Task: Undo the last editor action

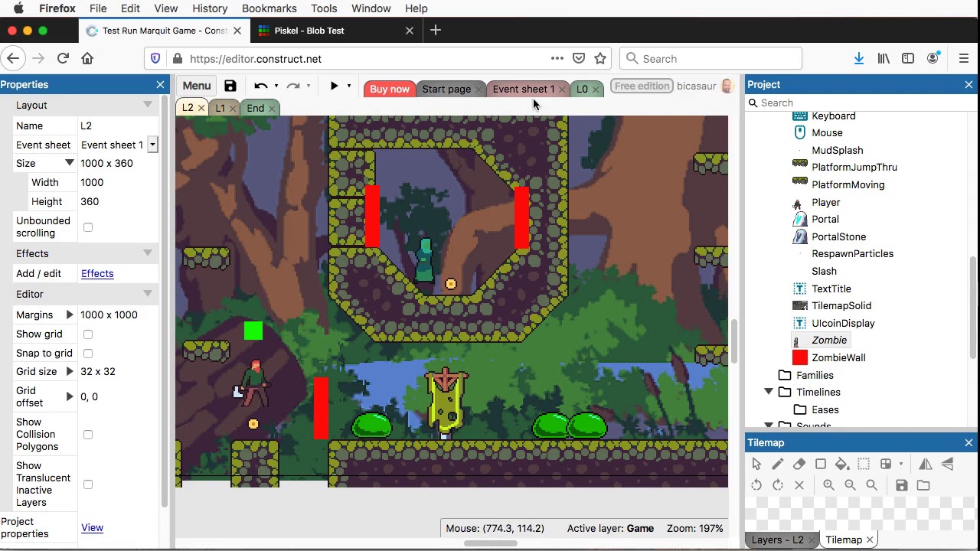Action: pos(260,86)
